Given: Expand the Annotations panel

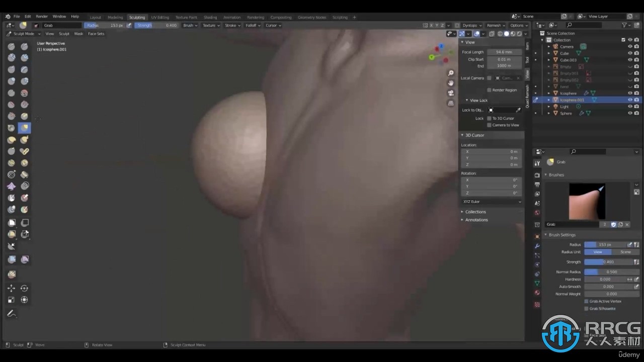Looking at the screenshot, I should (x=476, y=220).
